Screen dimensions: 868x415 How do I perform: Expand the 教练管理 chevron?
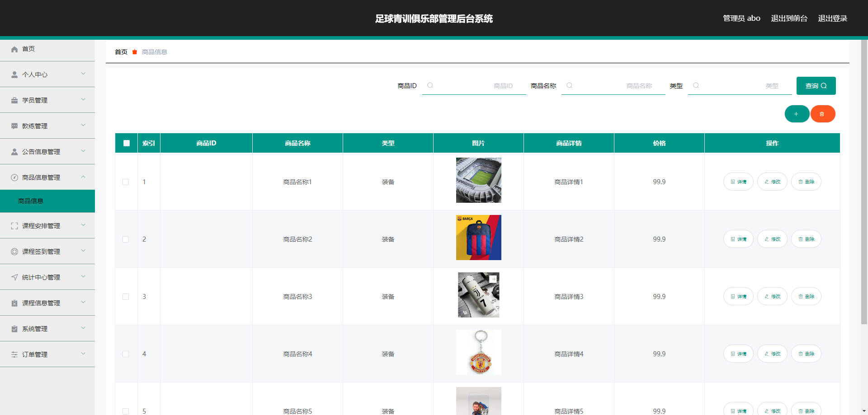[83, 125]
